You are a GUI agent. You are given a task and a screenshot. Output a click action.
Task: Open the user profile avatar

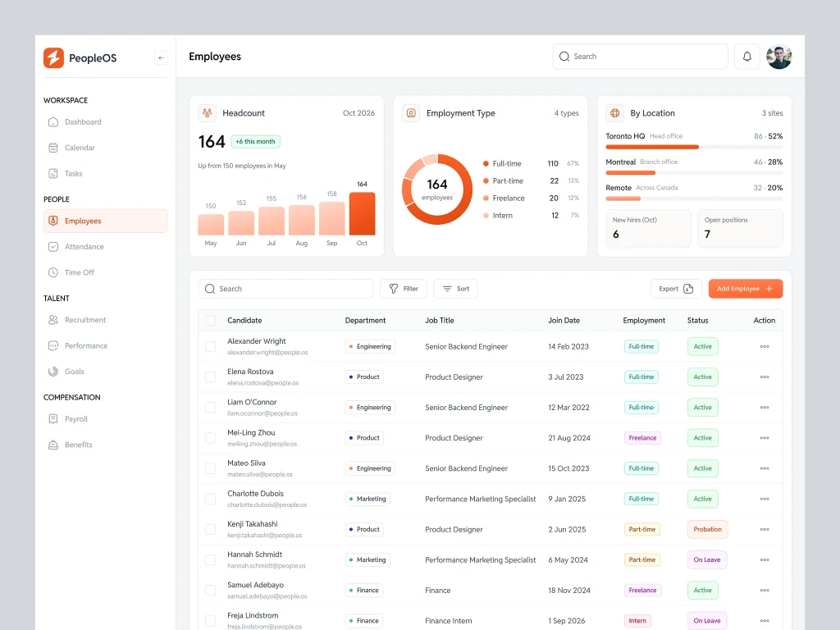(x=779, y=57)
